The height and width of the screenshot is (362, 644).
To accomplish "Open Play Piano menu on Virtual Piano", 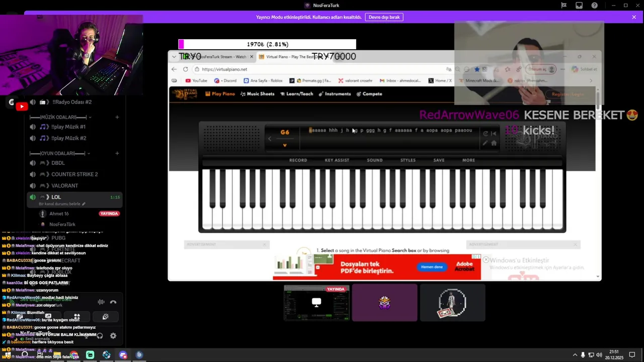I will coord(220,94).
